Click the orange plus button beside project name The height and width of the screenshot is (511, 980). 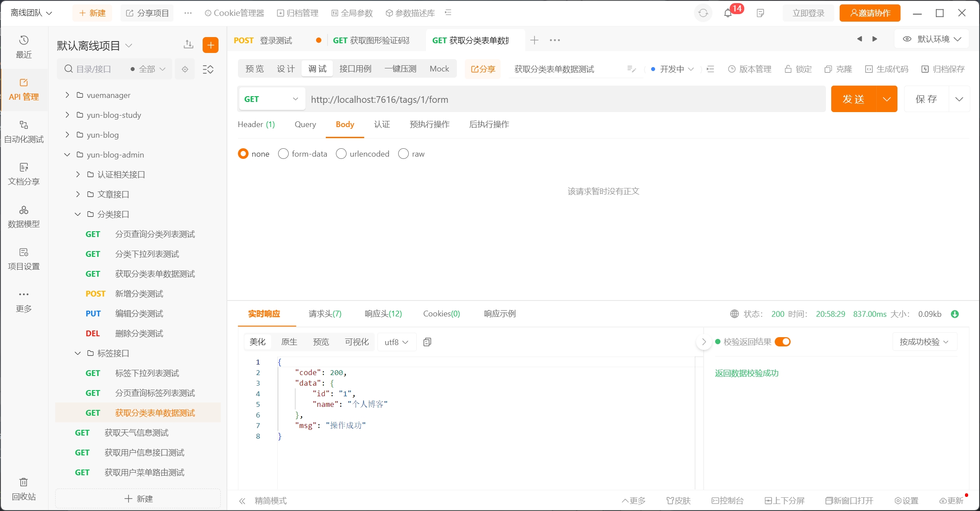coord(211,45)
